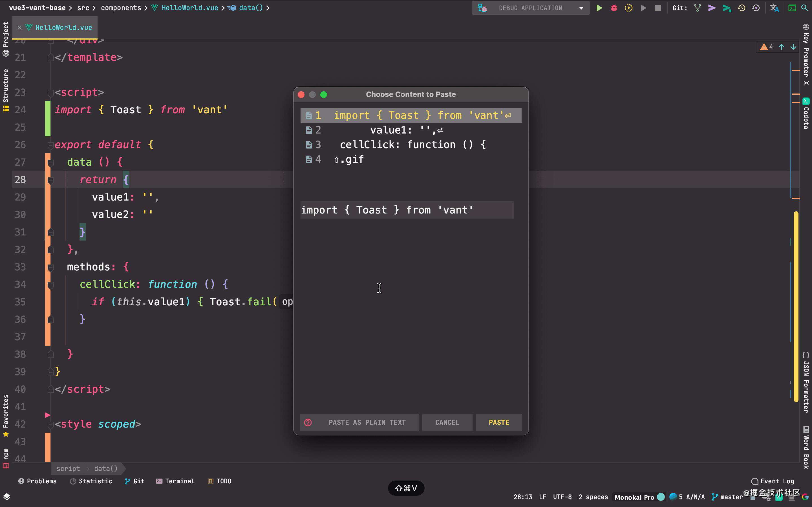This screenshot has height=507, width=812.
Task: Switch to Problems tab in panel
Action: click(37, 481)
